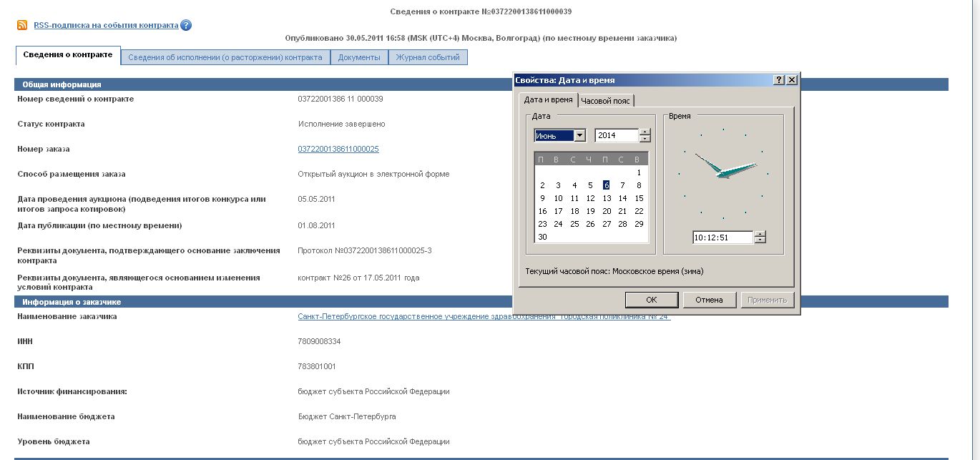Click the help button in the dialog title bar
Screen dimensions: 980x460
(779, 80)
